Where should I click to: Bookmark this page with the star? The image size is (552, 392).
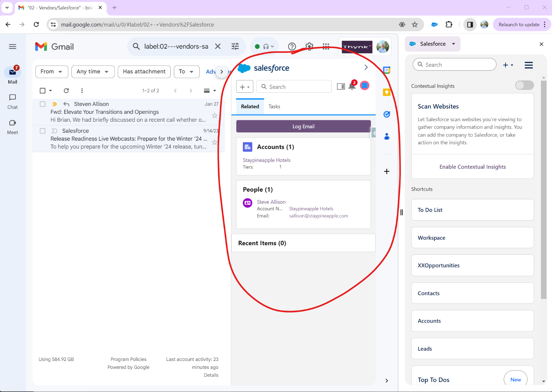[415, 24]
